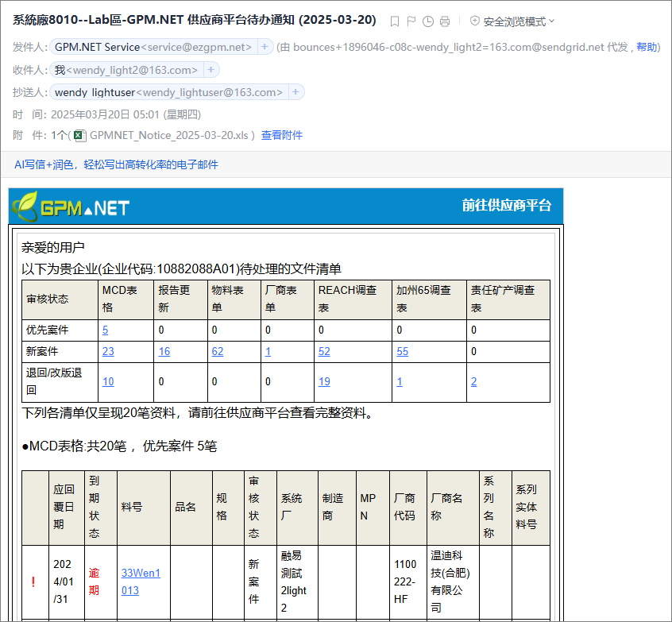
Task: Open the 帮助 help link
Action: point(647,47)
